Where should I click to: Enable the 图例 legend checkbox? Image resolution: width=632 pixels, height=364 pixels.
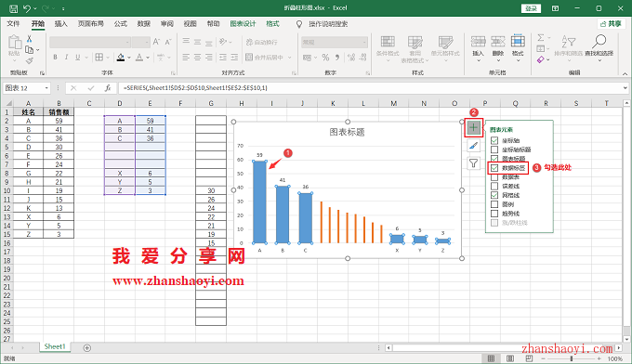494,204
